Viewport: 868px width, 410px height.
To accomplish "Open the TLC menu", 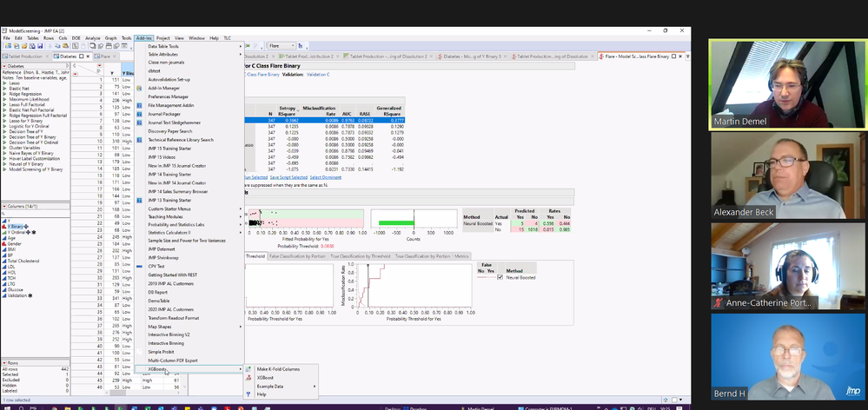I will 227,38.
